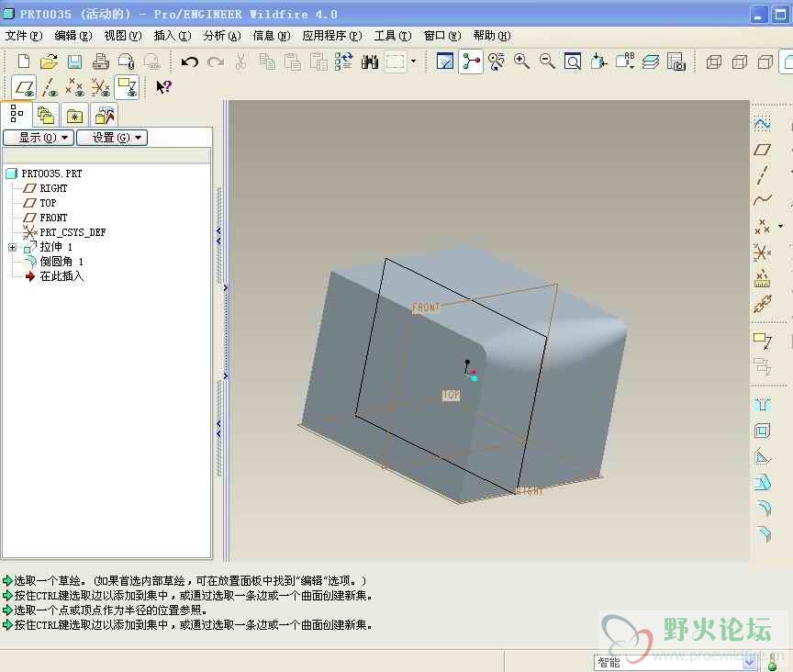
Task: Select the datum axis tool in right toolbar
Action: [762, 174]
